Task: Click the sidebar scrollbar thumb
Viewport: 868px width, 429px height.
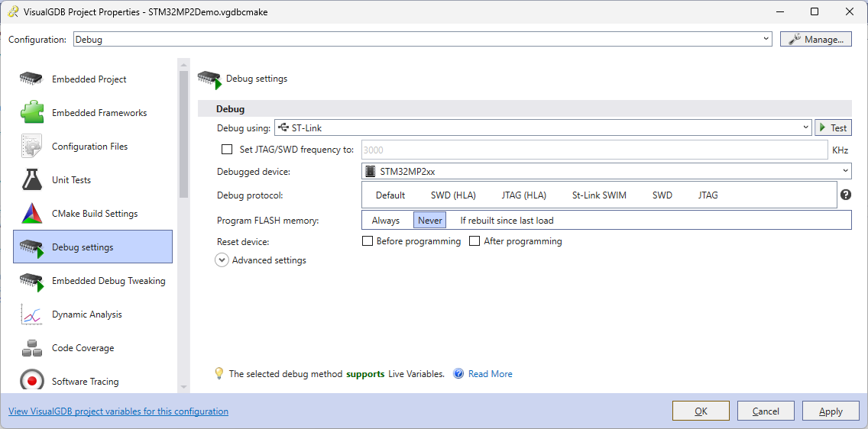Action: pos(184,135)
